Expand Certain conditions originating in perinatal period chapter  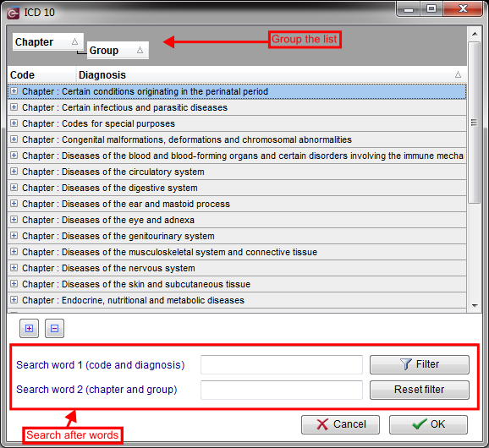pos(14,91)
